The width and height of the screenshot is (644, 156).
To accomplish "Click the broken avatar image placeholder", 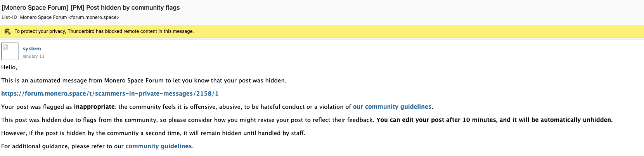I will coord(10,51).
